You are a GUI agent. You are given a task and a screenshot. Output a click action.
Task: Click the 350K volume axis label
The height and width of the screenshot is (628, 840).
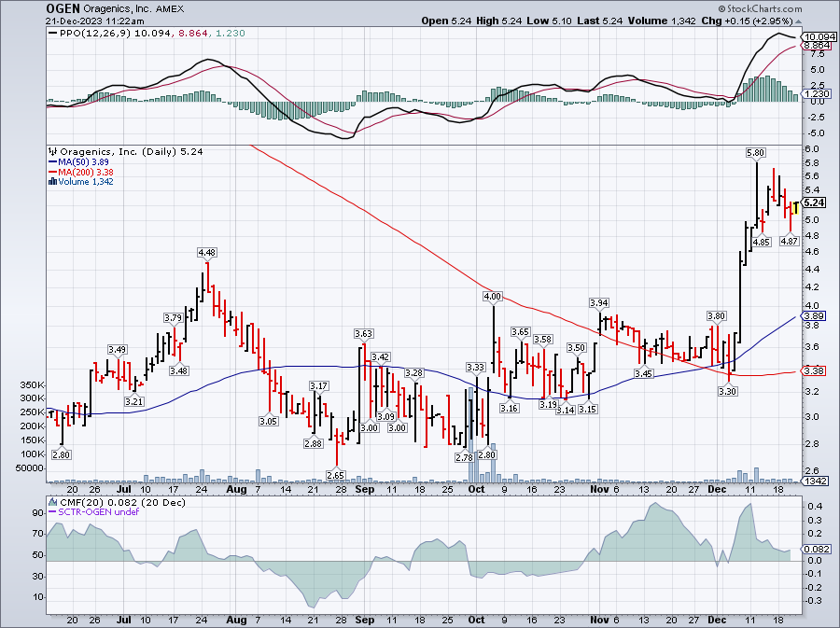point(32,385)
